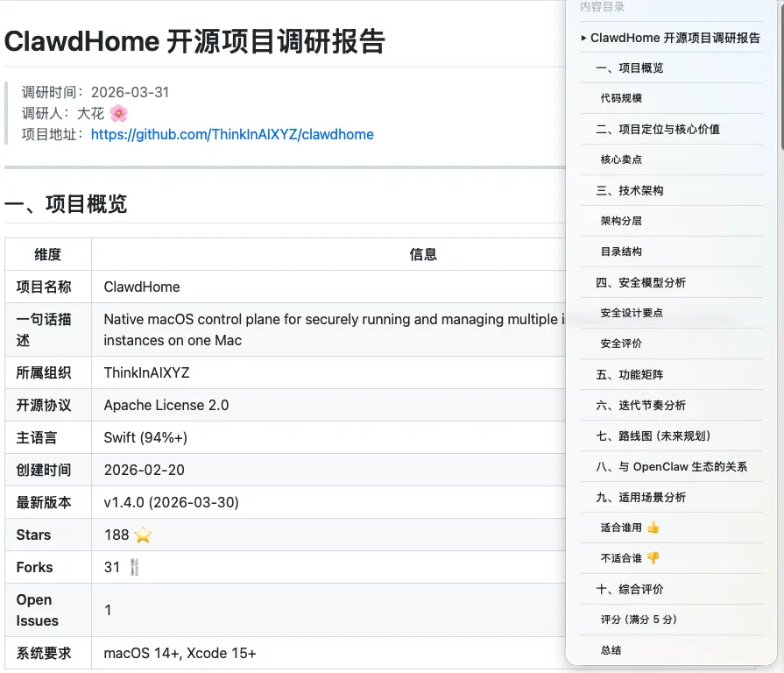Click the 维度 table header
Image resolution: width=784 pixels, height=673 pixels.
[48, 254]
